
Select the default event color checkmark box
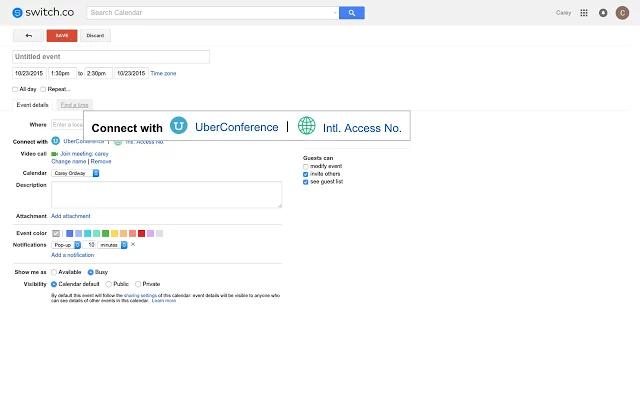[56, 233]
